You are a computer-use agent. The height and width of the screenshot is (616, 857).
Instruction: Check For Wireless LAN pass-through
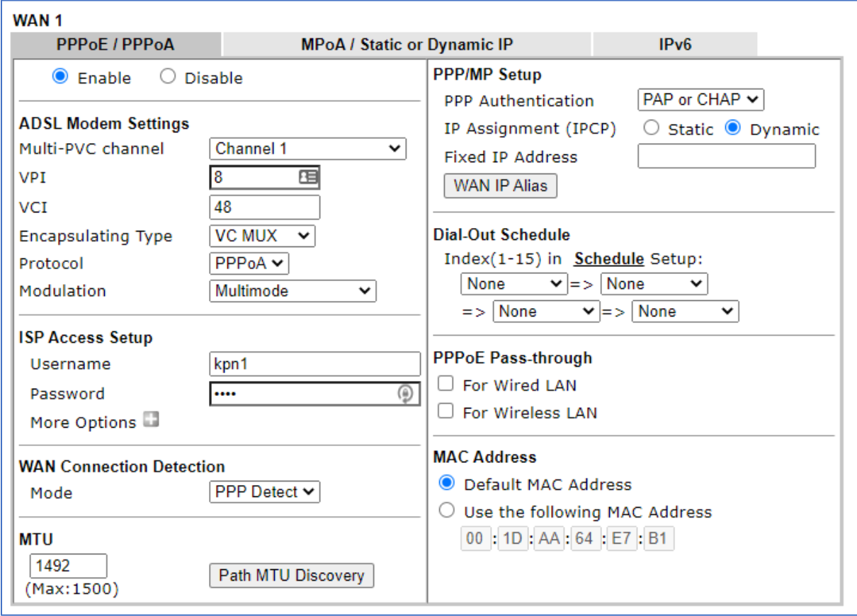tap(445, 411)
